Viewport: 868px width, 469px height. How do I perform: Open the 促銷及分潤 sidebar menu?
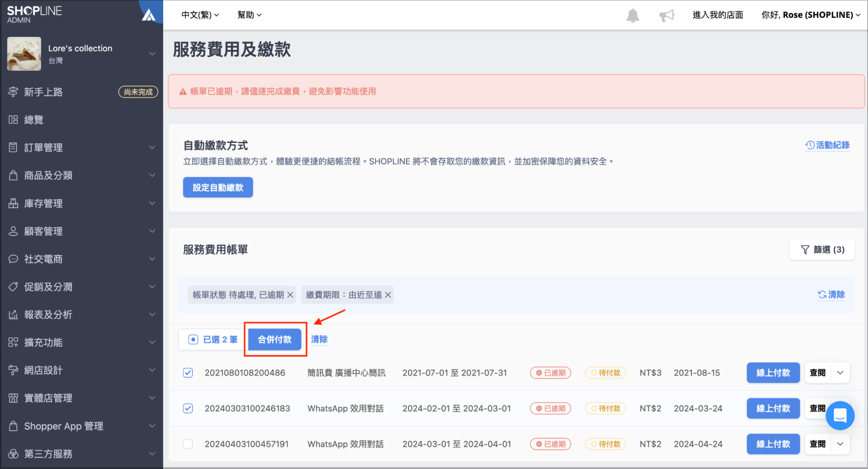[82, 287]
